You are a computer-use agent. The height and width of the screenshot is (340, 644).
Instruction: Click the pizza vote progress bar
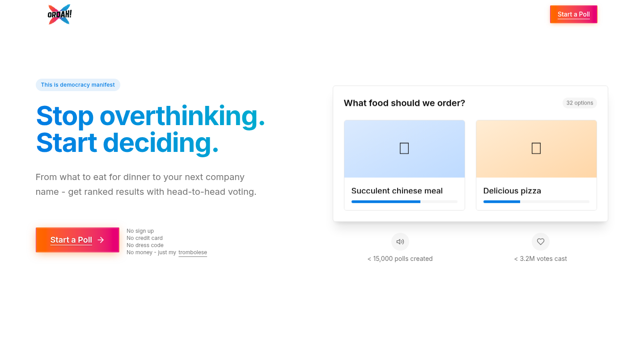pos(536,202)
